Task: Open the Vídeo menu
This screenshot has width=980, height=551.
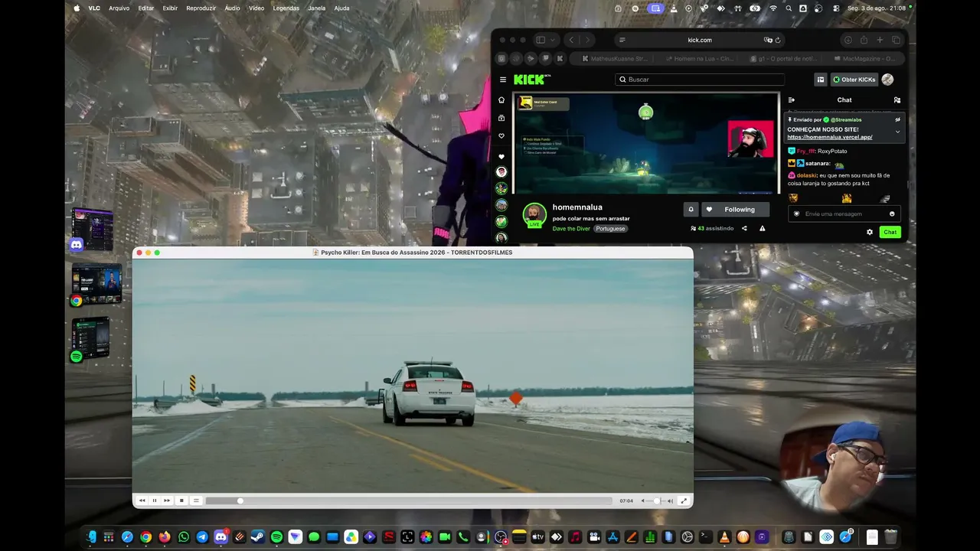Action: [256, 8]
